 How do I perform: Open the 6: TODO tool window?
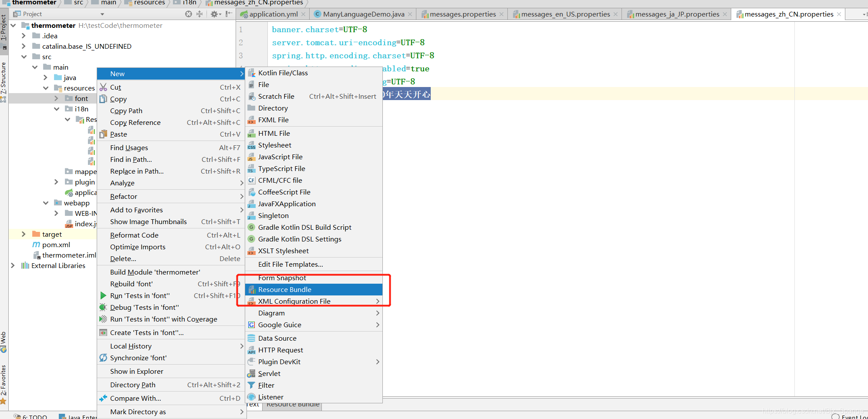[30, 416]
